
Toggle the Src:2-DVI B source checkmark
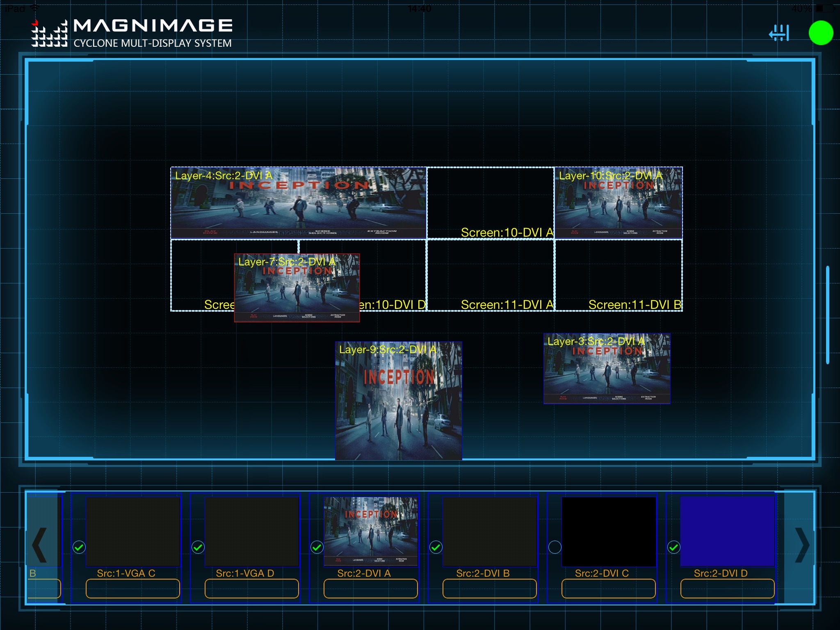[436, 547]
